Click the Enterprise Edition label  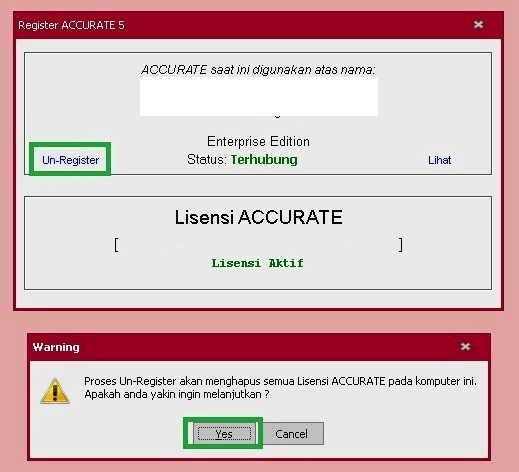[258, 141]
